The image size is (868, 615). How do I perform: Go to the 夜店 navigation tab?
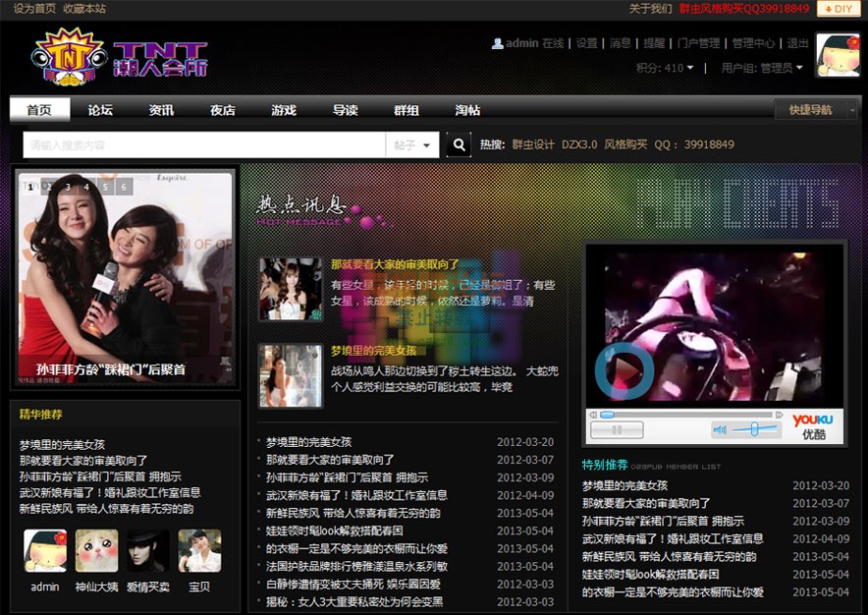pos(222,110)
